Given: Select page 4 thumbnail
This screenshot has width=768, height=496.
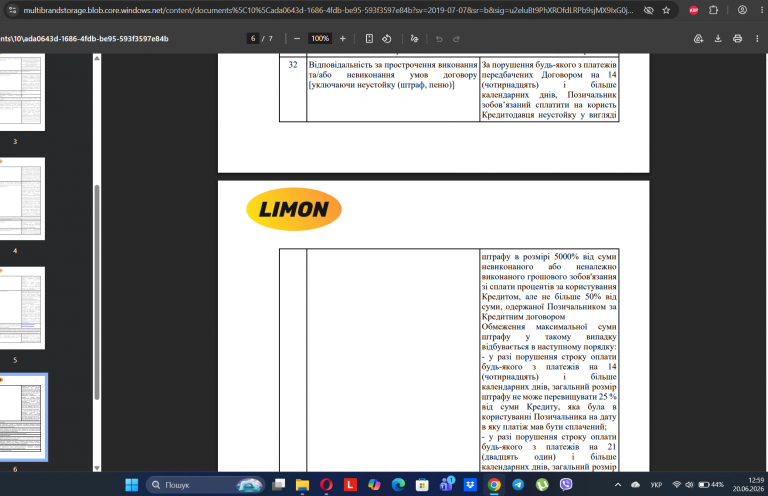Looking at the screenshot, I should (x=22, y=199).
